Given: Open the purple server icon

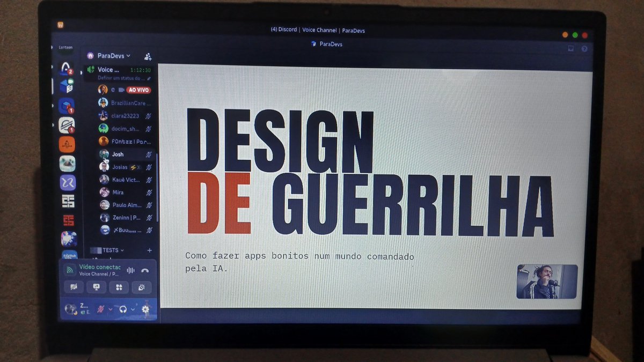Looking at the screenshot, I should pyautogui.click(x=68, y=182).
